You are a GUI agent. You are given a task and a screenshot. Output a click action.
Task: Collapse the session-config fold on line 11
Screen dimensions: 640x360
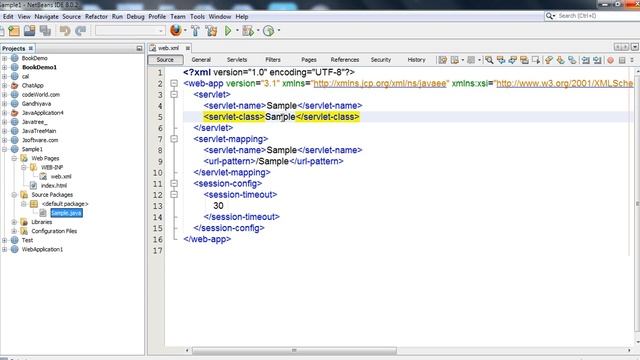(174, 184)
